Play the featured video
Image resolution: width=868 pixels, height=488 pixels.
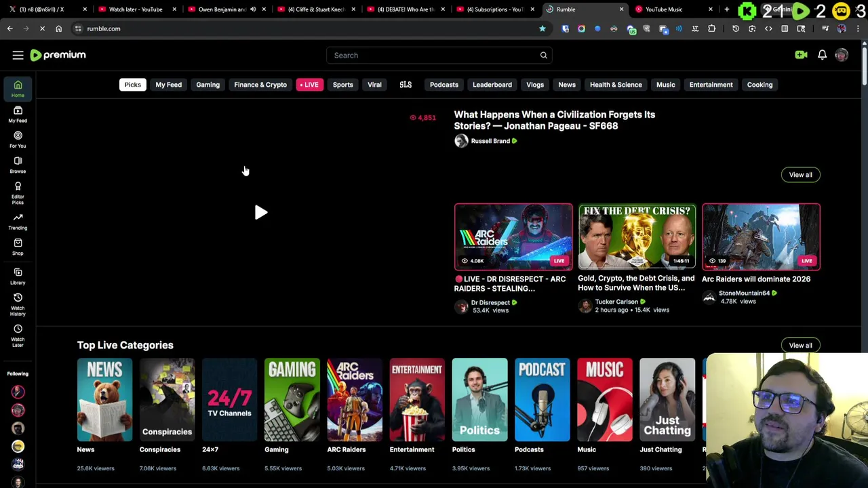(x=261, y=212)
